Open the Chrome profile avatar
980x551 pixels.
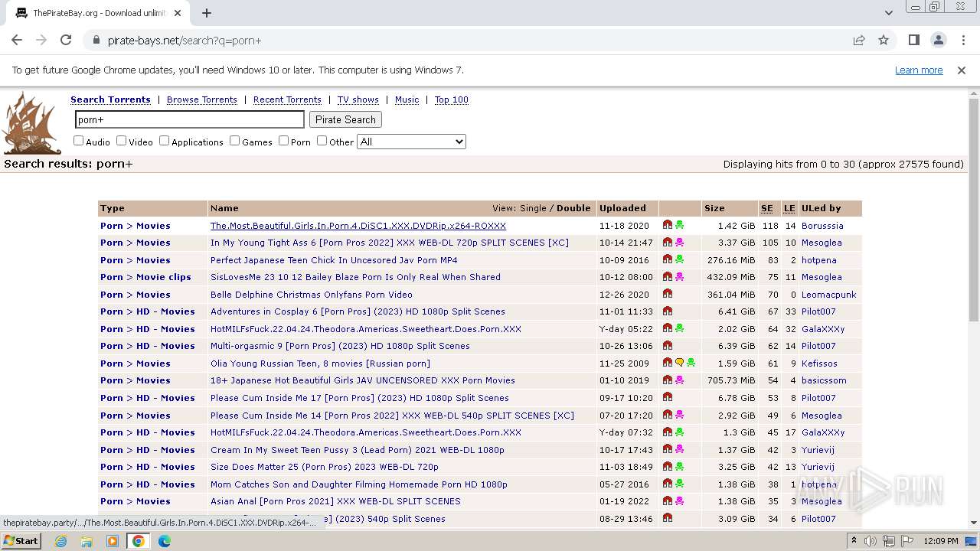939,40
